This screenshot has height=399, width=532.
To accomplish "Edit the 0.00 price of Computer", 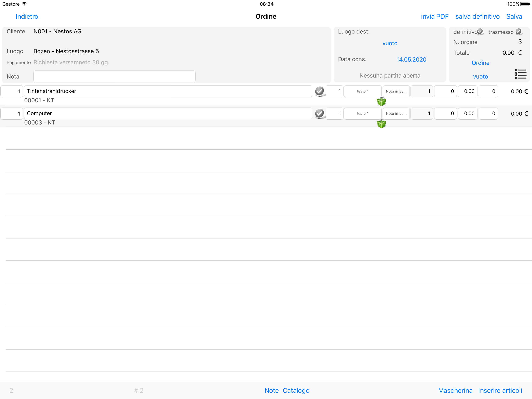I will pos(468,114).
